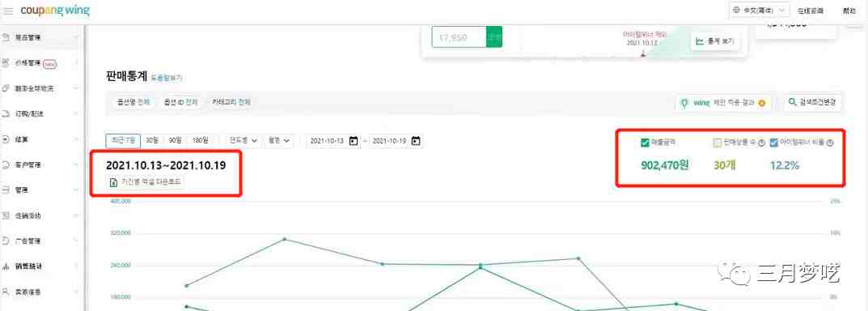Click the chart icon in 통계 보기 button
This screenshot has height=311, width=868.
tap(701, 41)
